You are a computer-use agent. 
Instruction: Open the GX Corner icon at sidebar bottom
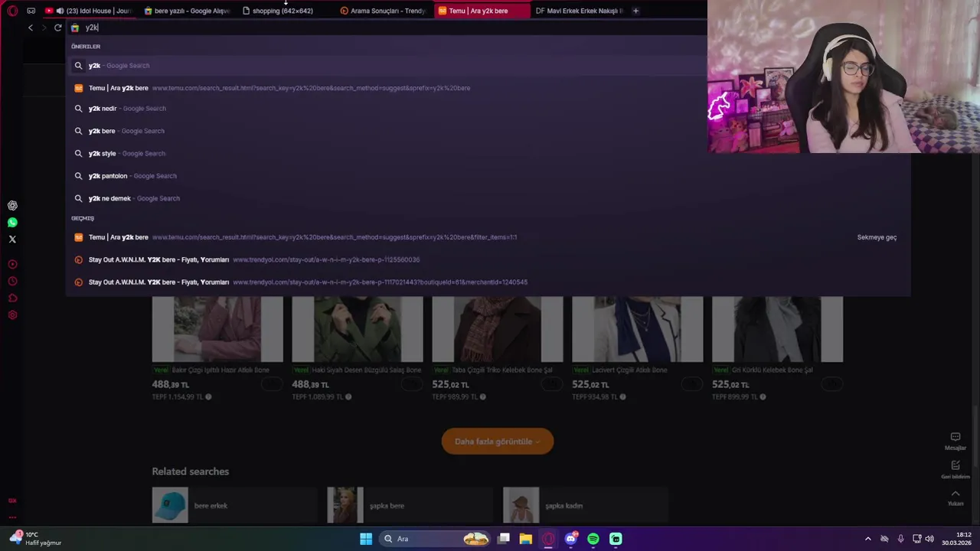click(x=12, y=500)
